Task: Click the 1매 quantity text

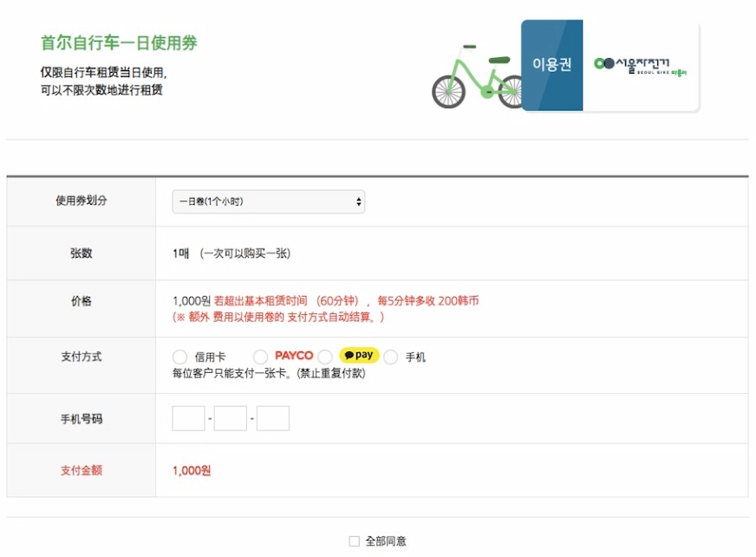Action: pos(181,253)
